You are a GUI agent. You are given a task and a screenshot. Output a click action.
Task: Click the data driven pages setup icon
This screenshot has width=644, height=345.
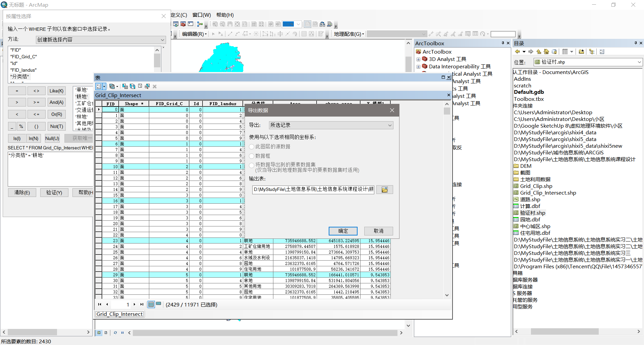point(330,24)
